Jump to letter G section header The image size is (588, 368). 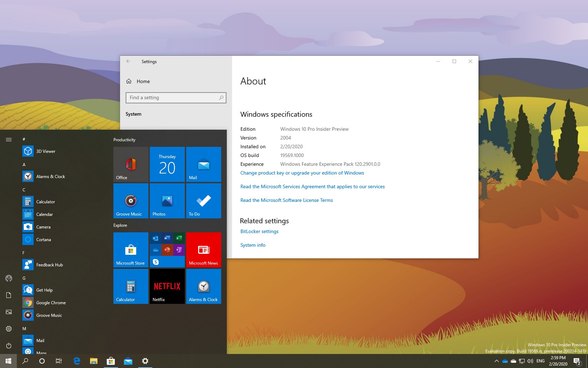(24, 278)
